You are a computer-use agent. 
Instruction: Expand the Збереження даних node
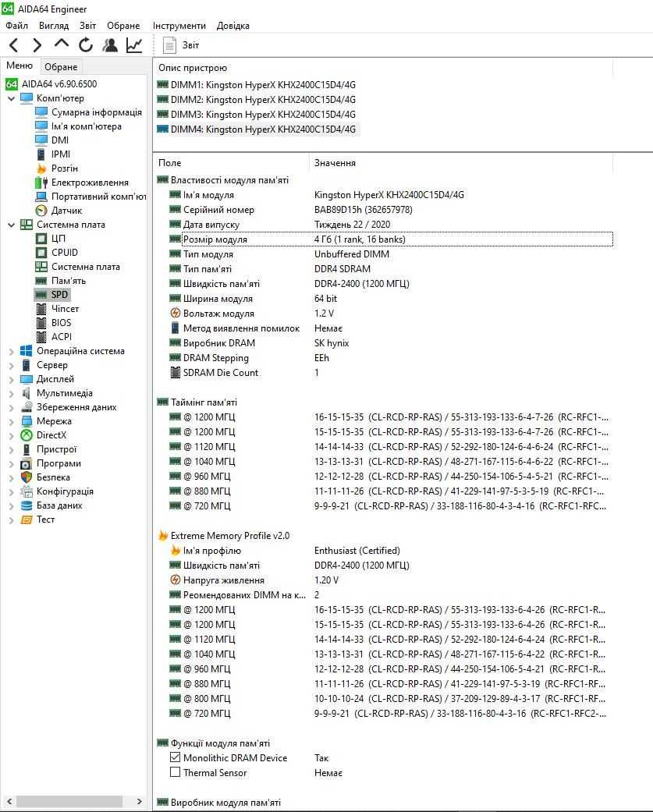pos(11,407)
